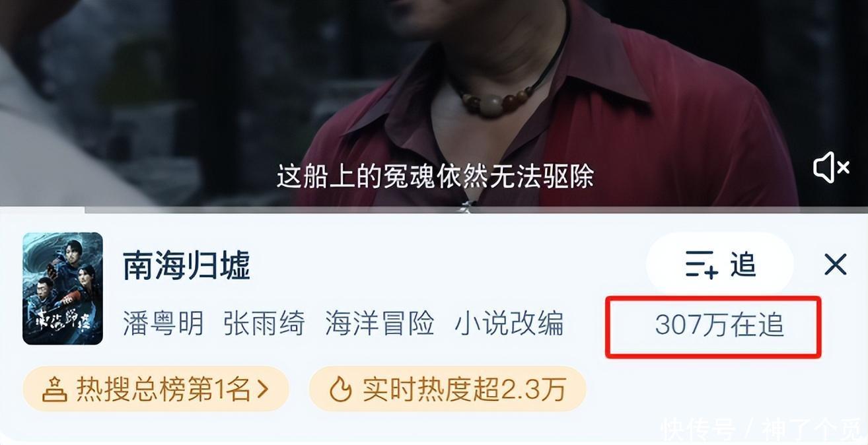The image size is (868, 445).
Task: Click the 南海归墟 show title
Action: 187,266
